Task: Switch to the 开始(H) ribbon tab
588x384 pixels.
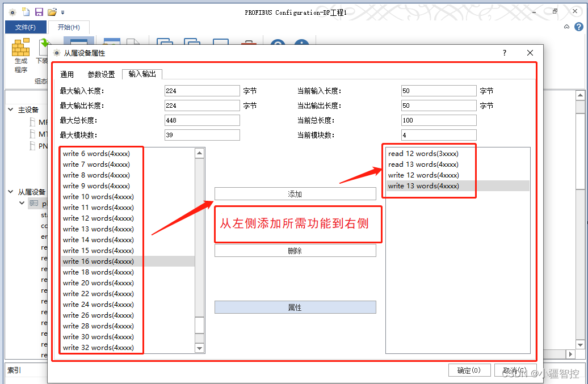Action: [69, 27]
